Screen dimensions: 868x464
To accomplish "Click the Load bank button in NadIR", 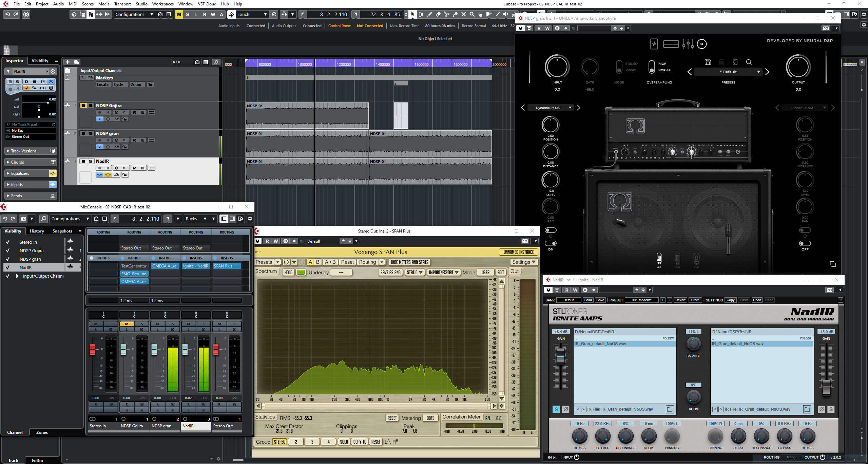I will [588, 300].
